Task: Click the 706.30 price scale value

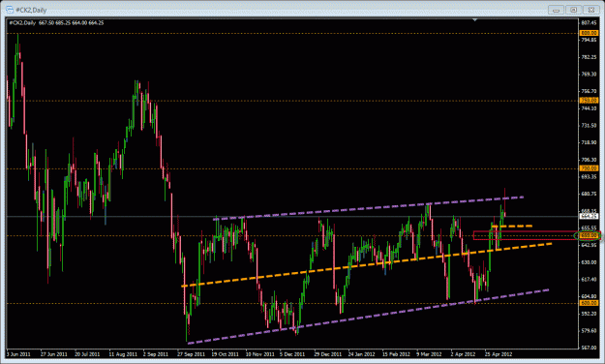Action: (x=589, y=160)
